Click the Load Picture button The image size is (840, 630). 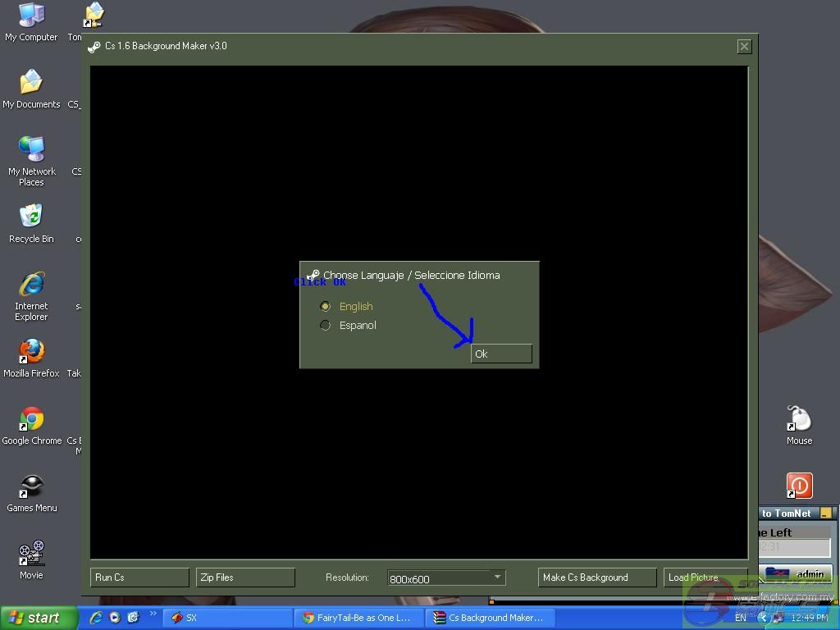pos(704,577)
